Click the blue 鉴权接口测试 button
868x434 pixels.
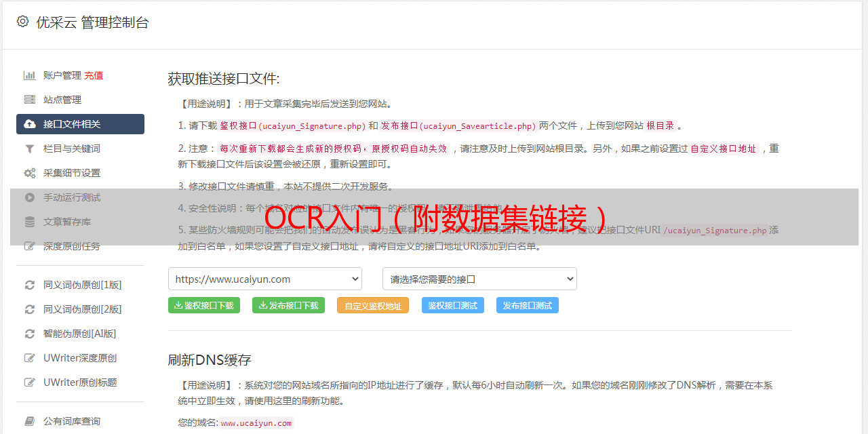coord(452,305)
